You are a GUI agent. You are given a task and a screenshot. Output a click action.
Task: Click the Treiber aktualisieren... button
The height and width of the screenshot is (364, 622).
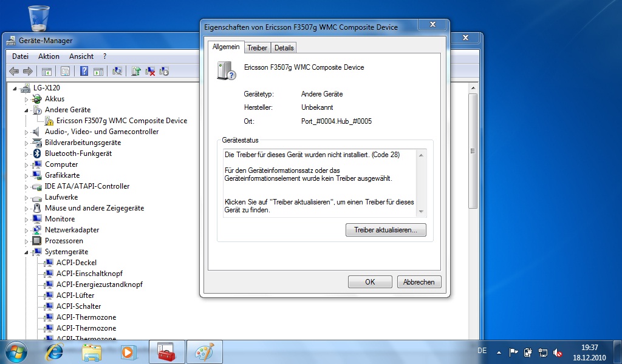coord(386,230)
